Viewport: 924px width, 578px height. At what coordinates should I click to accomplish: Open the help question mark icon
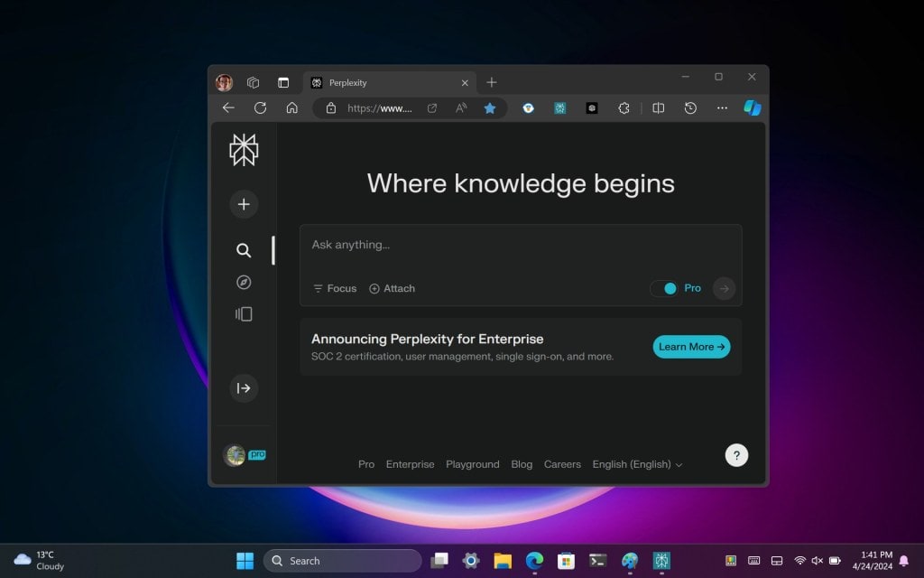point(736,454)
